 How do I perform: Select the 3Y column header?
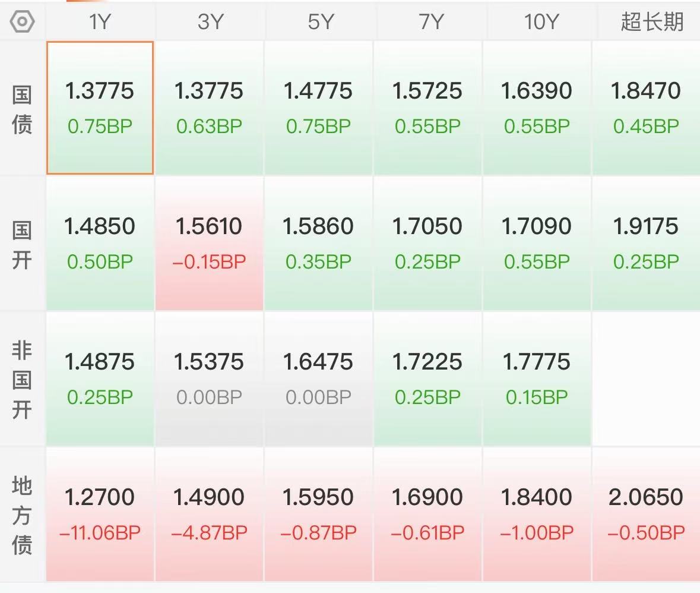coord(210,21)
